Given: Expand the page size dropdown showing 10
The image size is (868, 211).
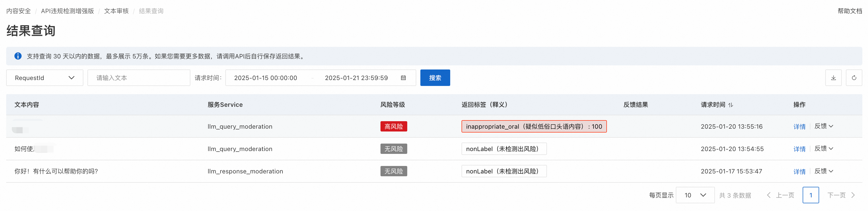Looking at the screenshot, I should click(x=695, y=195).
